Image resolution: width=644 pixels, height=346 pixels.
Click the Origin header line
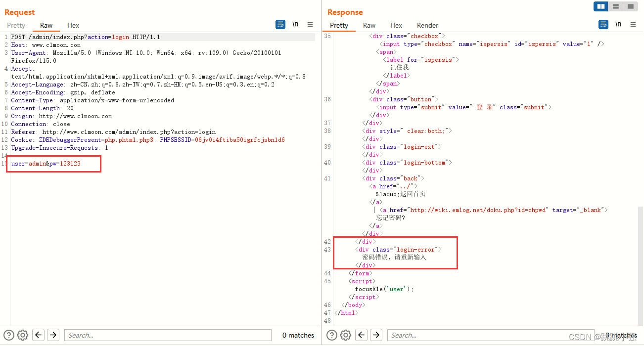[x=61, y=116]
